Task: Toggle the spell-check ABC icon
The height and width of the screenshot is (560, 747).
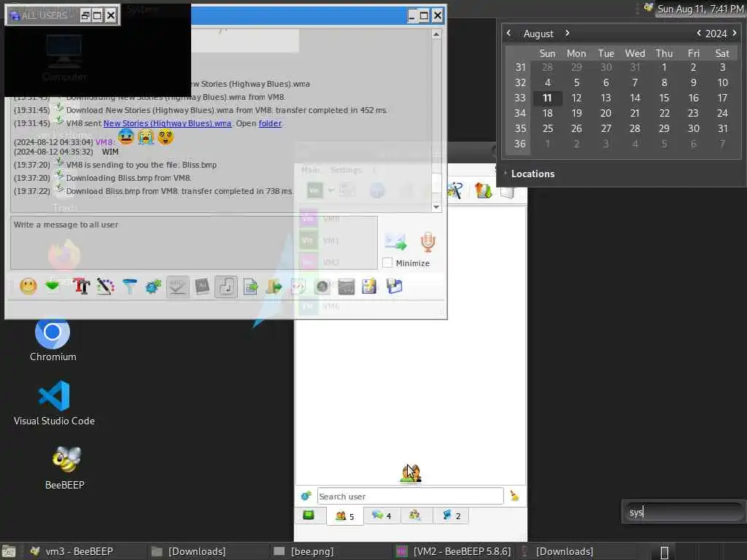Action: (x=178, y=287)
